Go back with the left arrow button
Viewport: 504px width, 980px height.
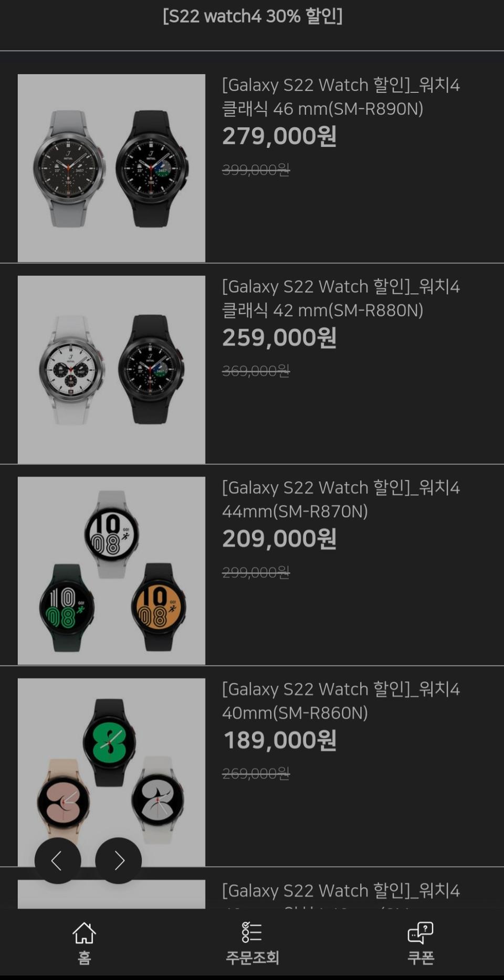click(x=58, y=860)
